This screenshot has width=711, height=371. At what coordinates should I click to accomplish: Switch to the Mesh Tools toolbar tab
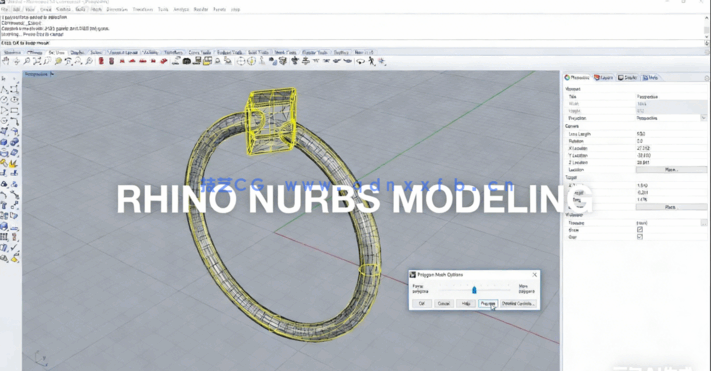click(x=285, y=53)
